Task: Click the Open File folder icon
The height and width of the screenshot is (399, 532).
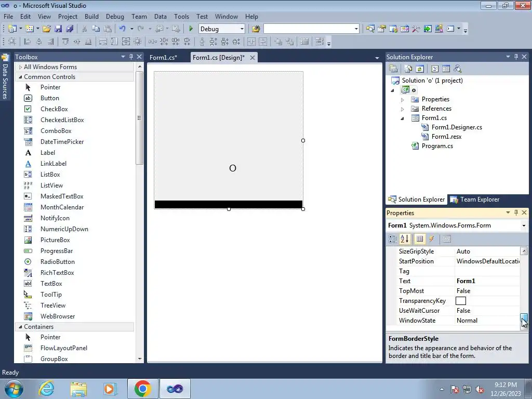Action: tap(47, 29)
